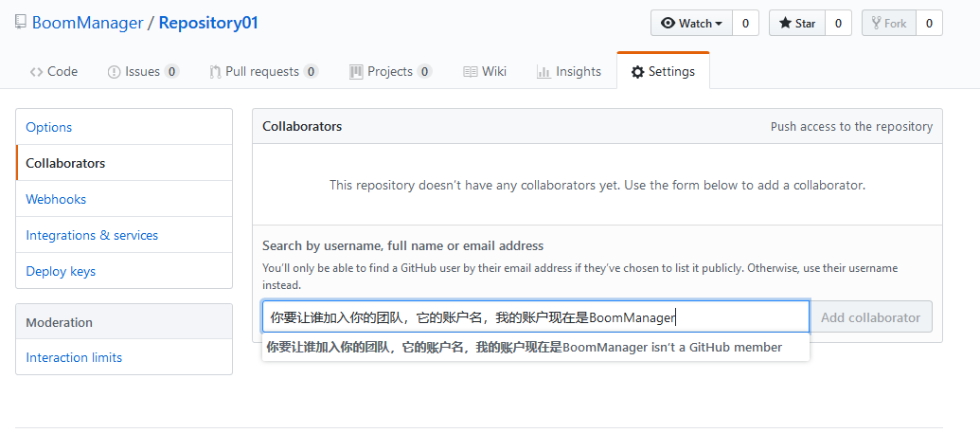Open the Code tab
This screenshot has width=980, height=433.
click(x=54, y=72)
